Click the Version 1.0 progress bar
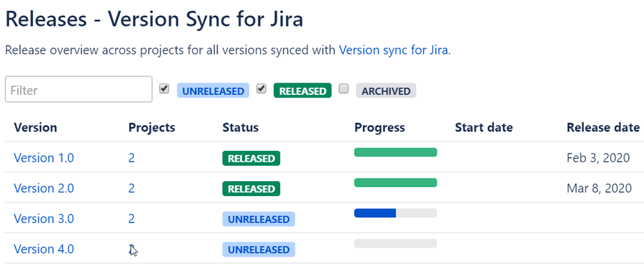Viewport: 644px width, 276px height. (x=396, y=152)
